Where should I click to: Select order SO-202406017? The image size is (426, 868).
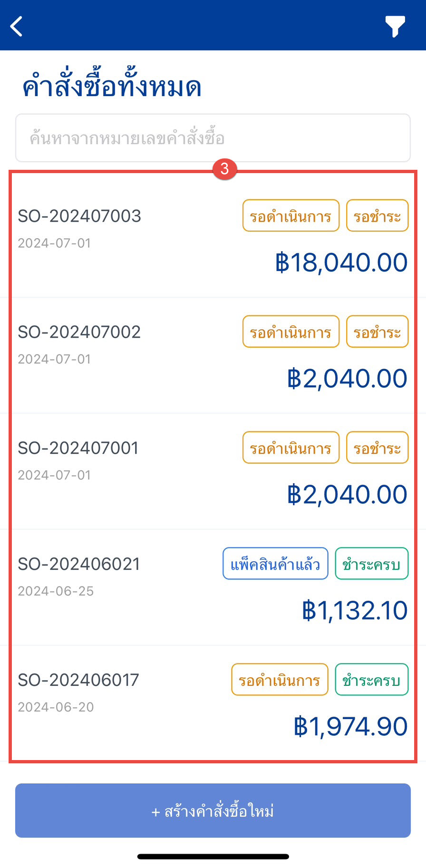[x=78, y=680]
